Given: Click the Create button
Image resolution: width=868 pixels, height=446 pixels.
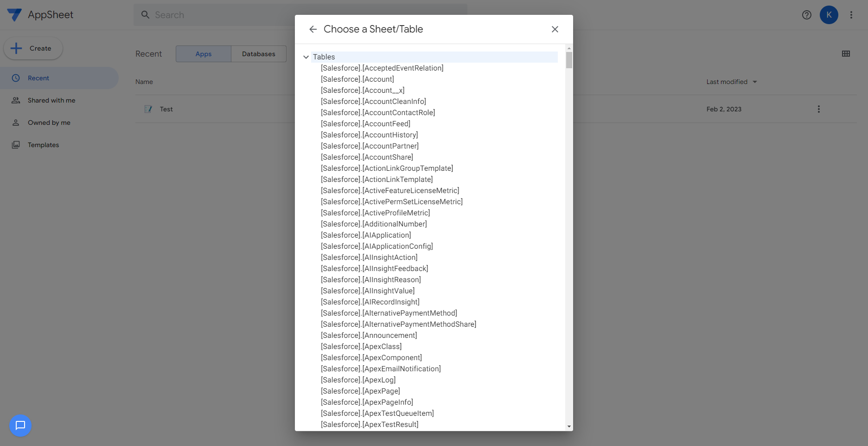Looking at the screenshot, I should (33, 48).
